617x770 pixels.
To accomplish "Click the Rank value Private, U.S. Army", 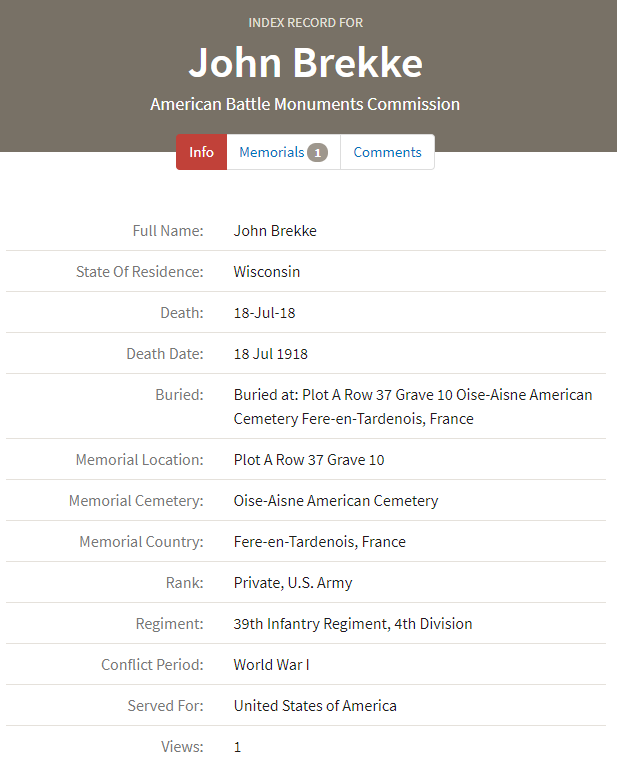I will (293, 583).
